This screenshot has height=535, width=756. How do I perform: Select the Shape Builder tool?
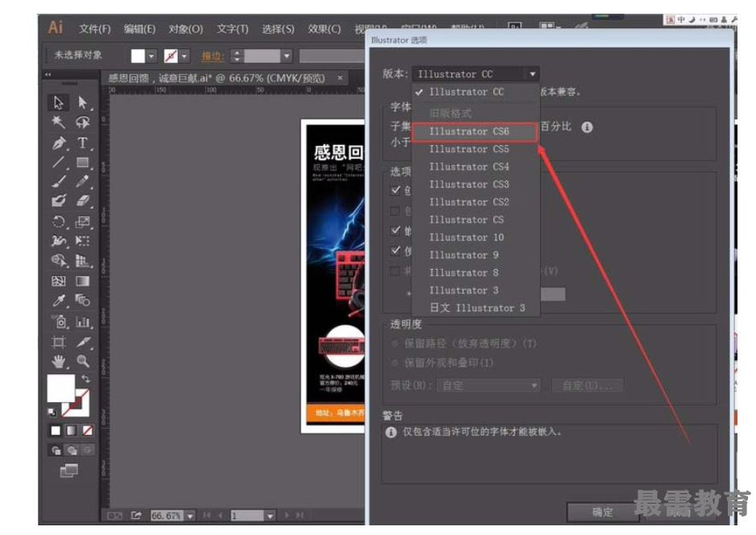pyautogui.click(x=58, y=260)
